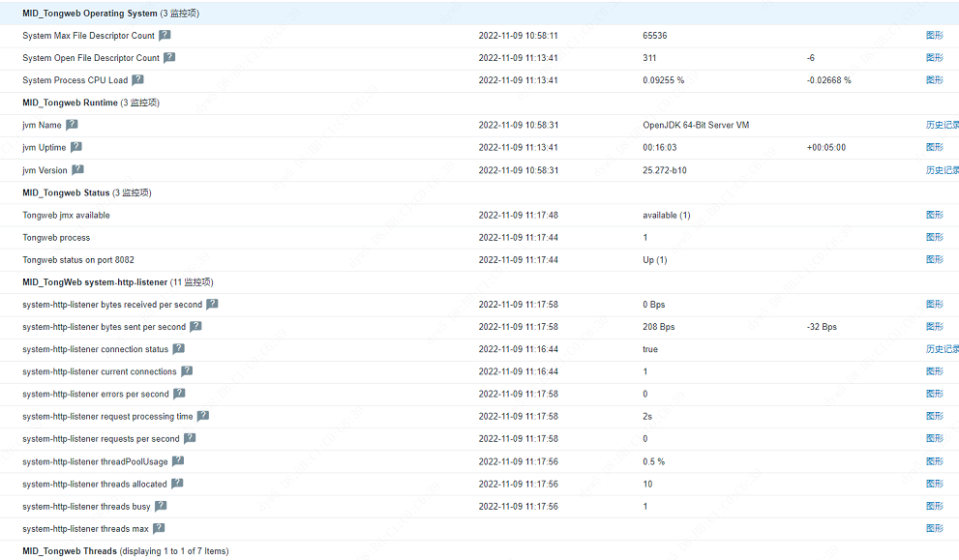View the jvm Uptime graph link
The image size is (959, 560).
pos(935,147)
